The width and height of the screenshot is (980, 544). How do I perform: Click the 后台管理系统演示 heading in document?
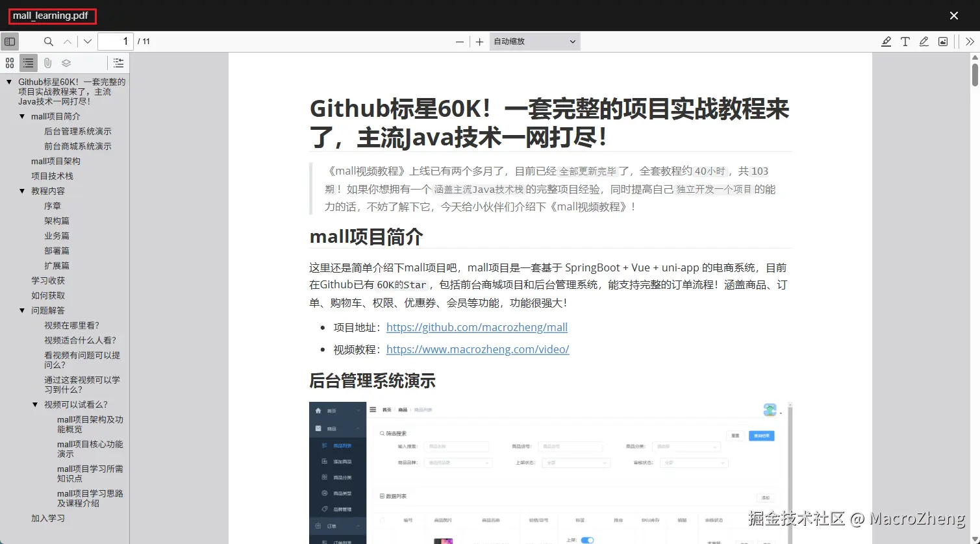[x=372, y=381]
